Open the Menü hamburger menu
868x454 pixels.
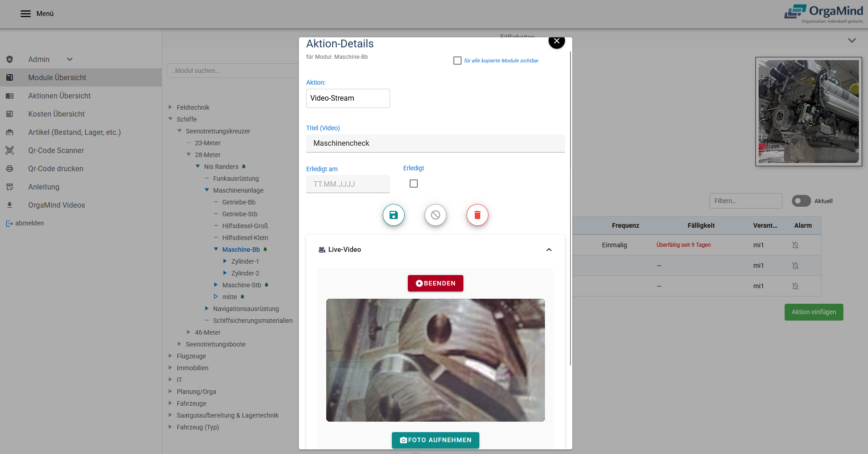(x=26, y=13)
